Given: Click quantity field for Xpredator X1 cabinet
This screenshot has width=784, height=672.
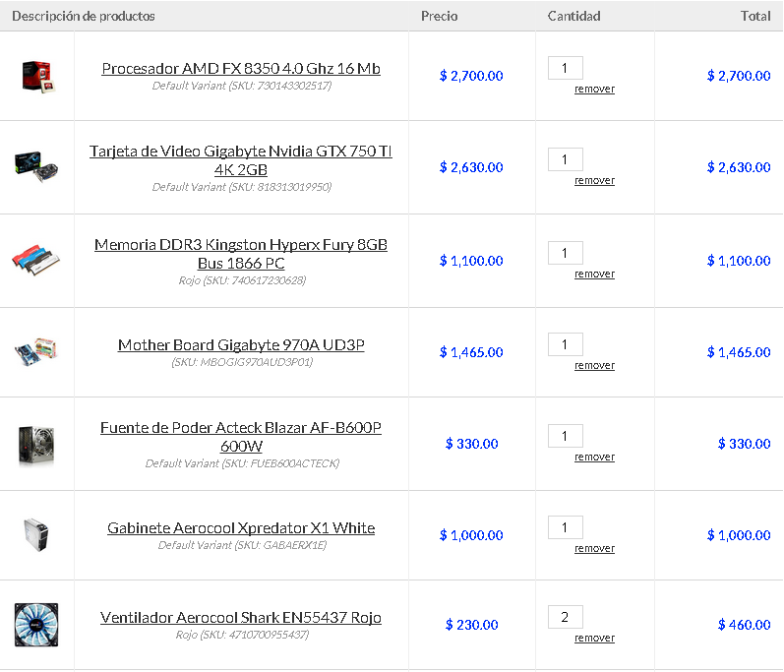Looking at the screenshot, I should (566, 528).
